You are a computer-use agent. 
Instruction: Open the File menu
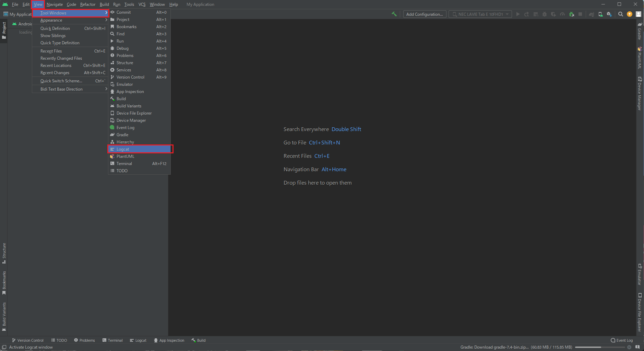tap(15, 4)
